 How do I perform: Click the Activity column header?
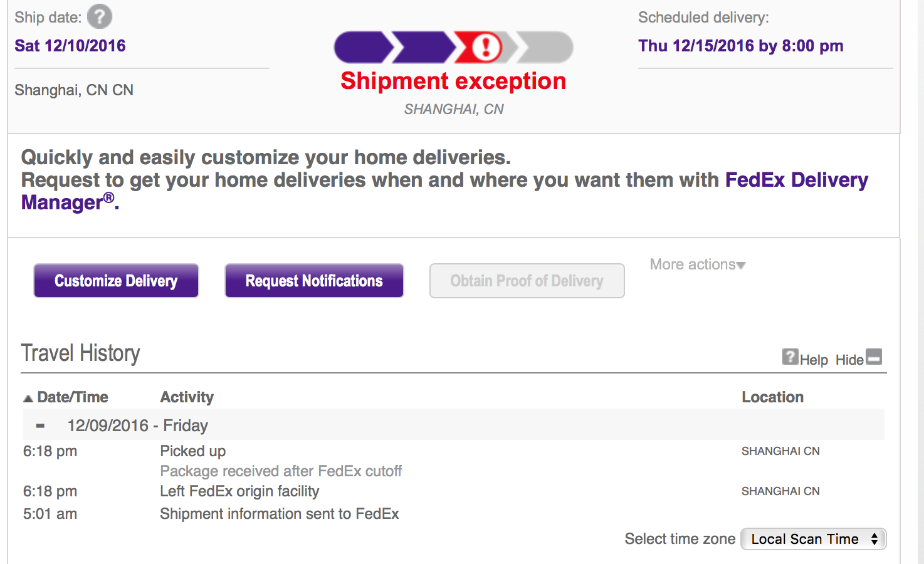point(187,397)
